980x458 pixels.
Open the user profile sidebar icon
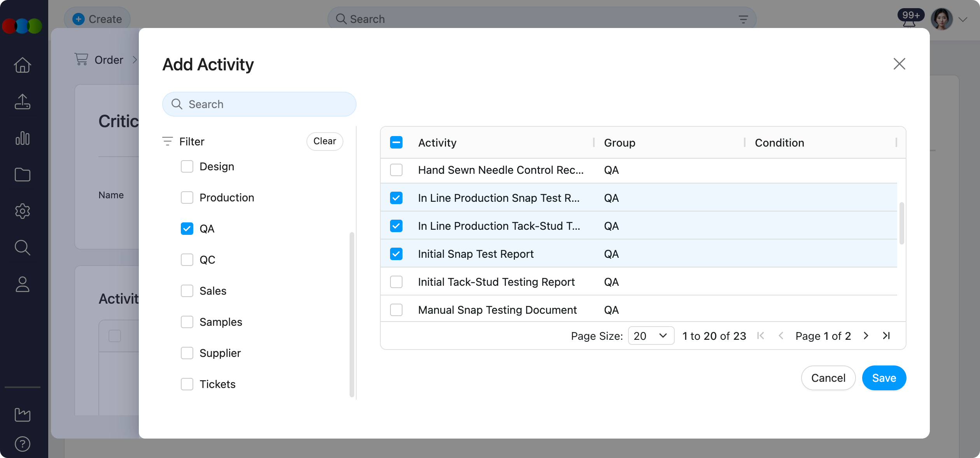(x=22, y=284)
